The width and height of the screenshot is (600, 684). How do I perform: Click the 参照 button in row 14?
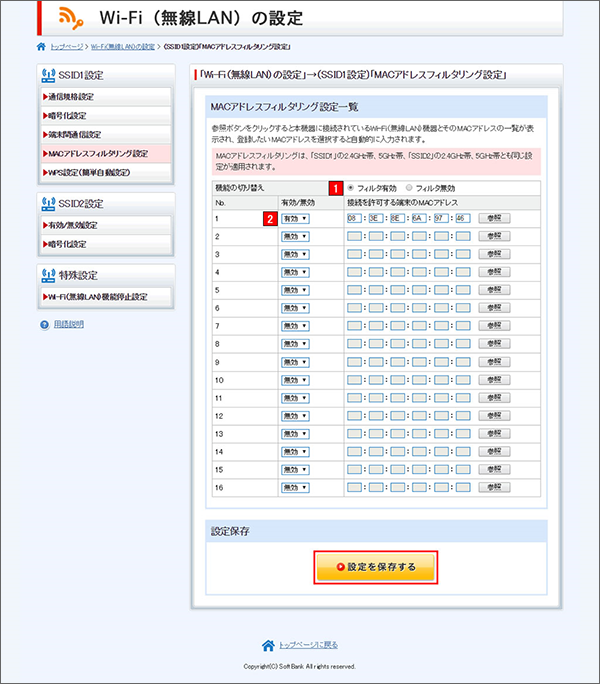coord(494,451)
